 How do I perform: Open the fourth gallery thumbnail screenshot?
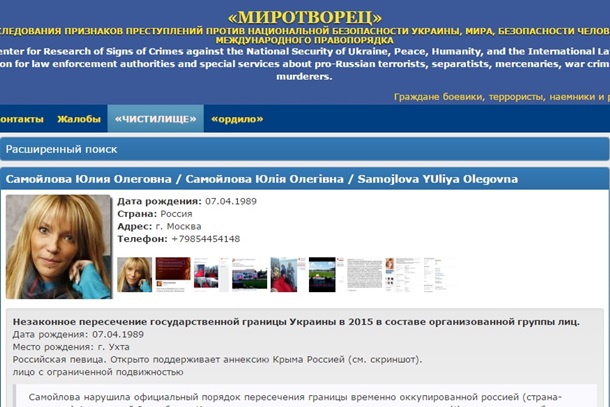pos(248,274)
